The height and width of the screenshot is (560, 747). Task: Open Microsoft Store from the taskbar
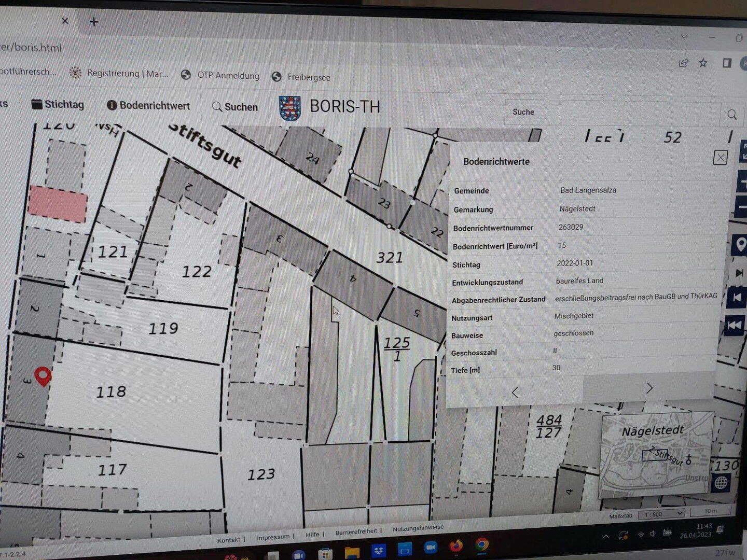coord(325,554)
